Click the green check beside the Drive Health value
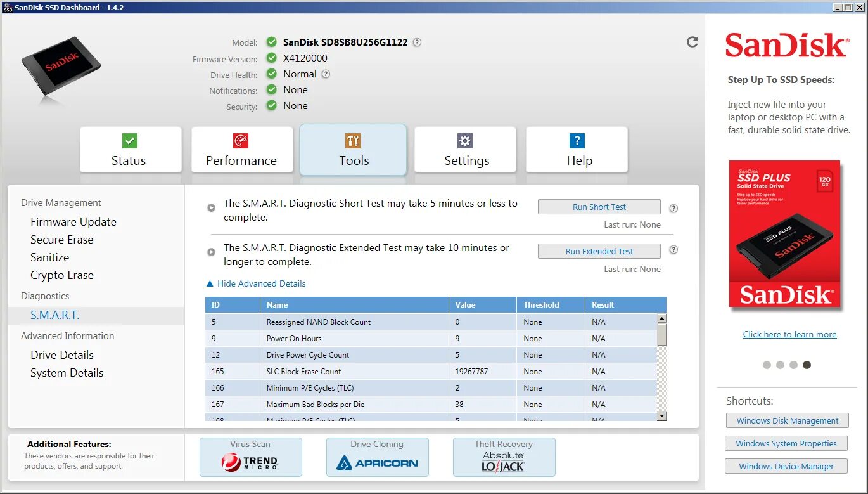This screenshot has height=494, width=868. (272, 74)
